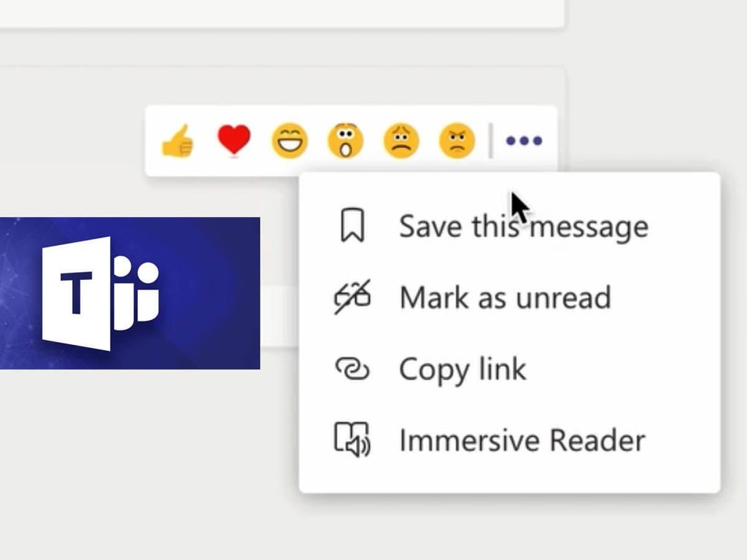The width and height of the screenshot is (747, 560).
Task: Click the bookmark icon beside Save
Action: tap(352, 225)
